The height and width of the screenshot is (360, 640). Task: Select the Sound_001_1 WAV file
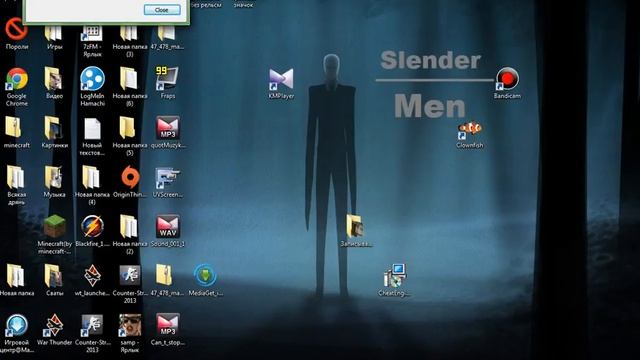click(x=167, y=227)
